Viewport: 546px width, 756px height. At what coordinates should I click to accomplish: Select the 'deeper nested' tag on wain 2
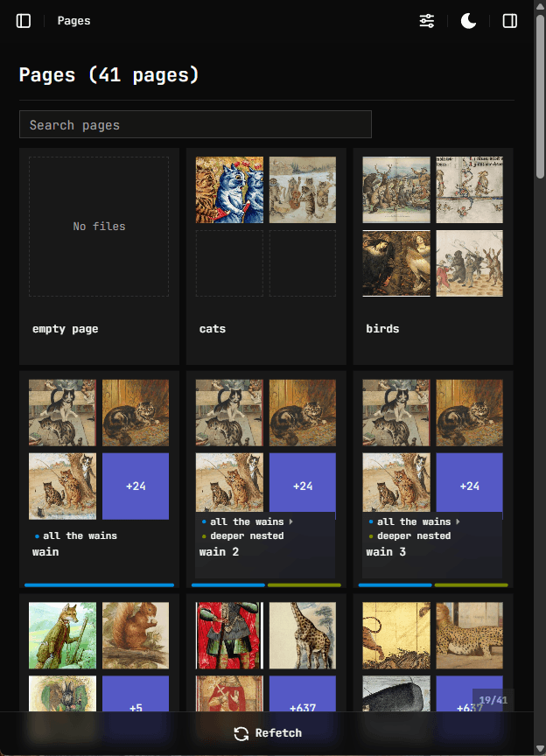coord(247,535)
